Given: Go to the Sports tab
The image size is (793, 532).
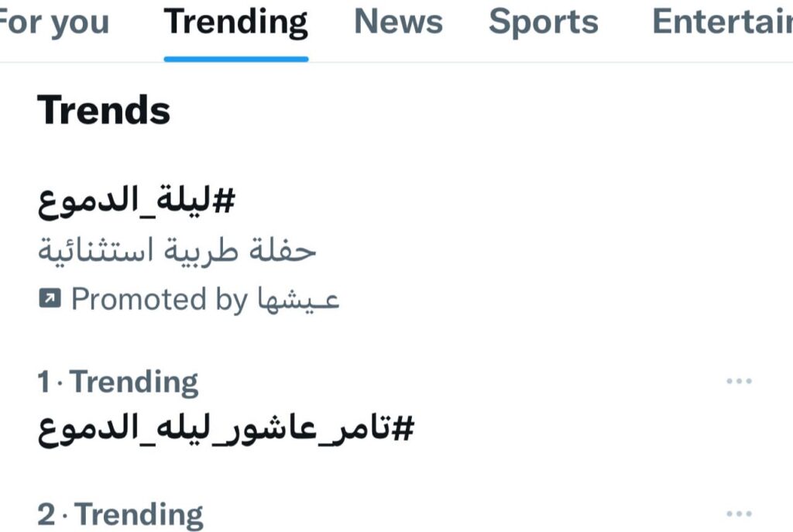Looking at the screenshot, I should coord(543,23).
